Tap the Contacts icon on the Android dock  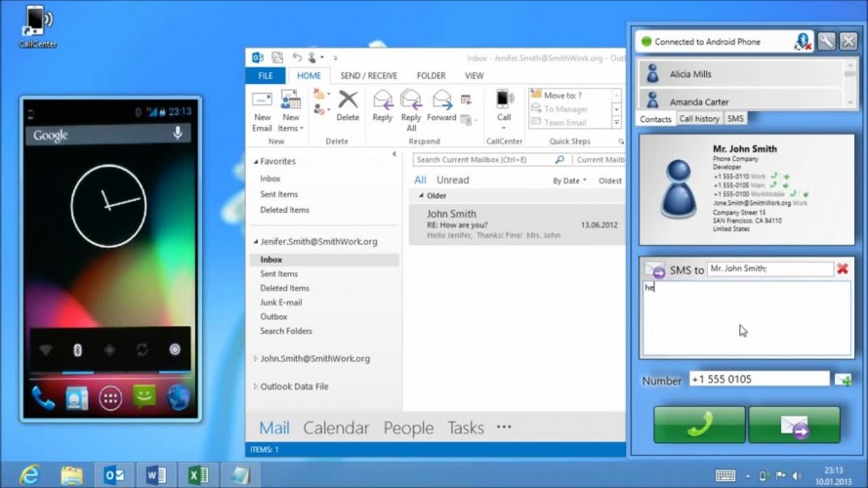point(77,398)
